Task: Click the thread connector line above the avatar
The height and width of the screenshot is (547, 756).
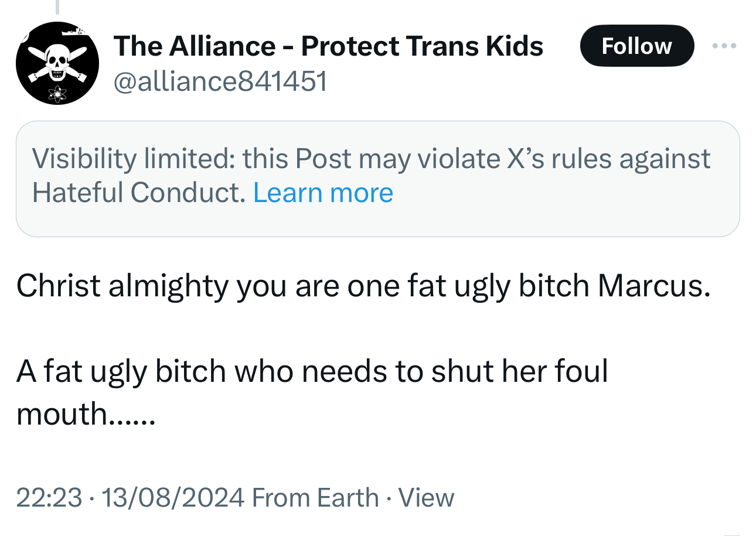Action: [57, 6]
